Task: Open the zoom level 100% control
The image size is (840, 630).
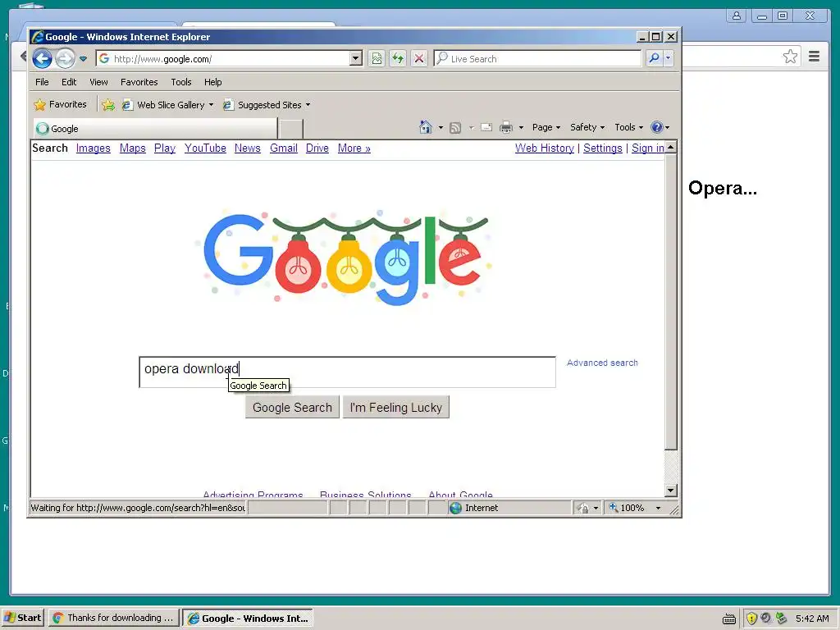Action: point(635,508)
